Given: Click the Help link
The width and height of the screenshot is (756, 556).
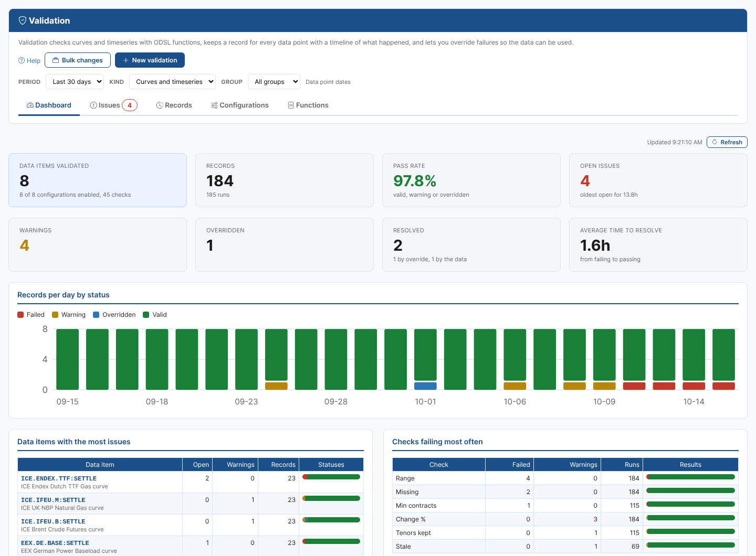Looking at the screenshot, I should pyautogui.click(x=29, y=60).
